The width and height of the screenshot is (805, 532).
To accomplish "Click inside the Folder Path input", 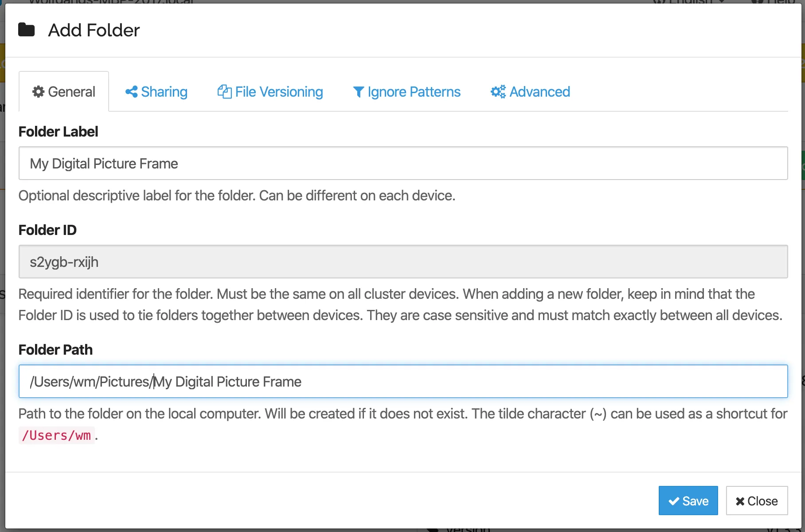I will pos(403,381).
